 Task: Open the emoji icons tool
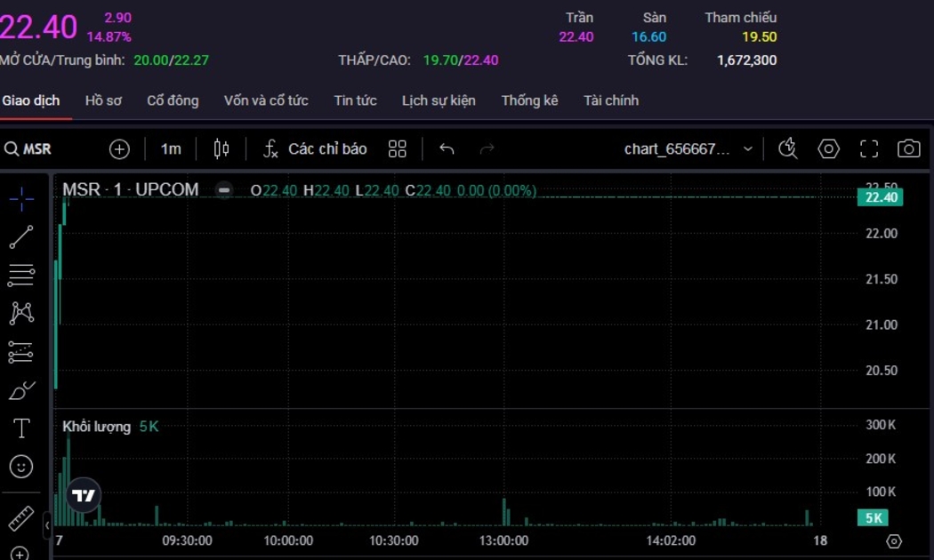21,466
